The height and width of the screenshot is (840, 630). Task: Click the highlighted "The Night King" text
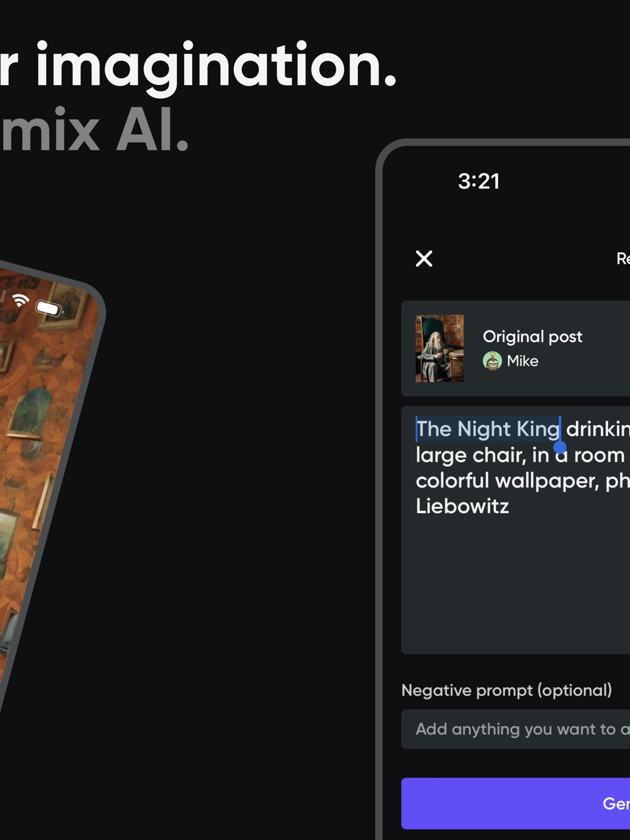point(488,429)
